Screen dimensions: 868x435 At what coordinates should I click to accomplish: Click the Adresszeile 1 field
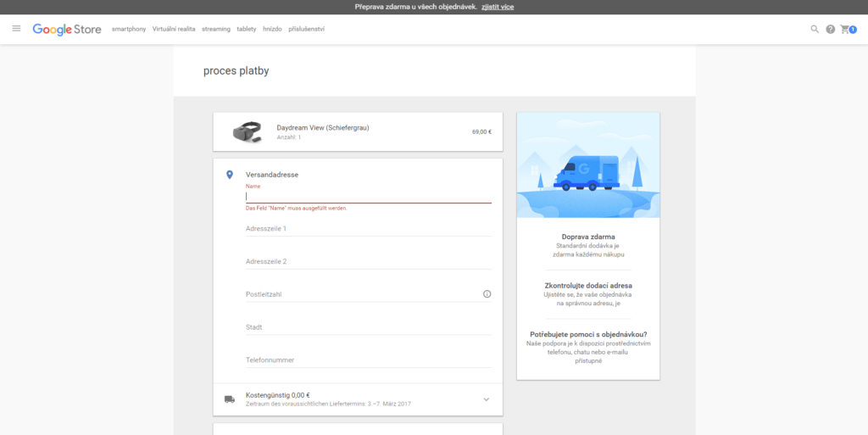point(368,228)
